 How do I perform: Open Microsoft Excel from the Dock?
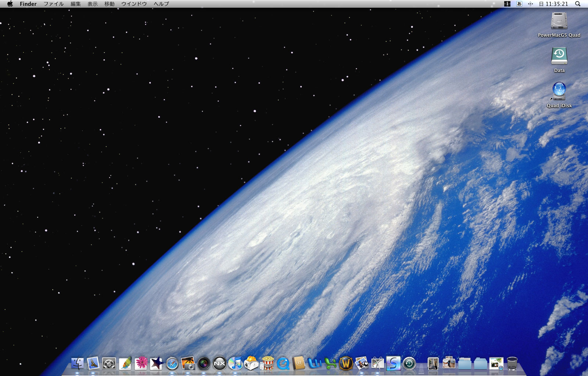(330, 364)
